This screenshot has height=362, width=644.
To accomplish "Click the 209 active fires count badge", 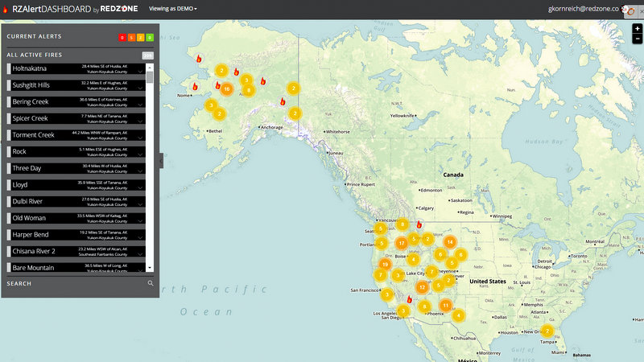I will click(x=148, y=56).
